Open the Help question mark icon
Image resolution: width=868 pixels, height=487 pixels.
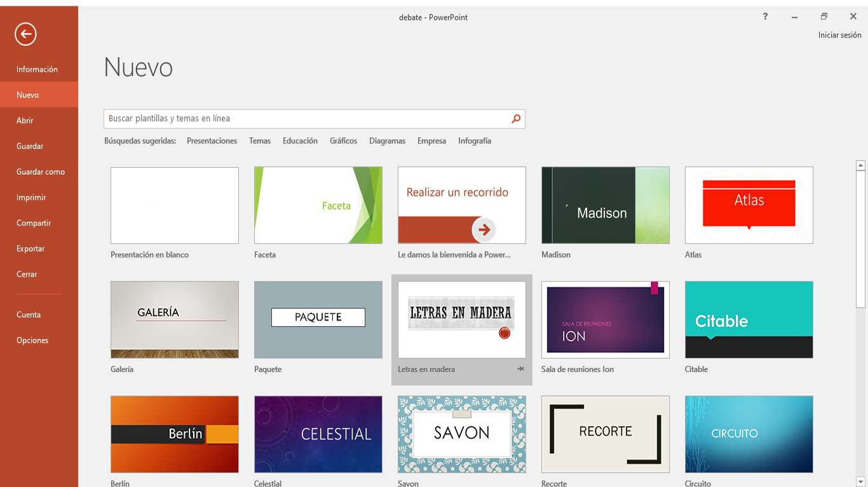pos(765,17)
